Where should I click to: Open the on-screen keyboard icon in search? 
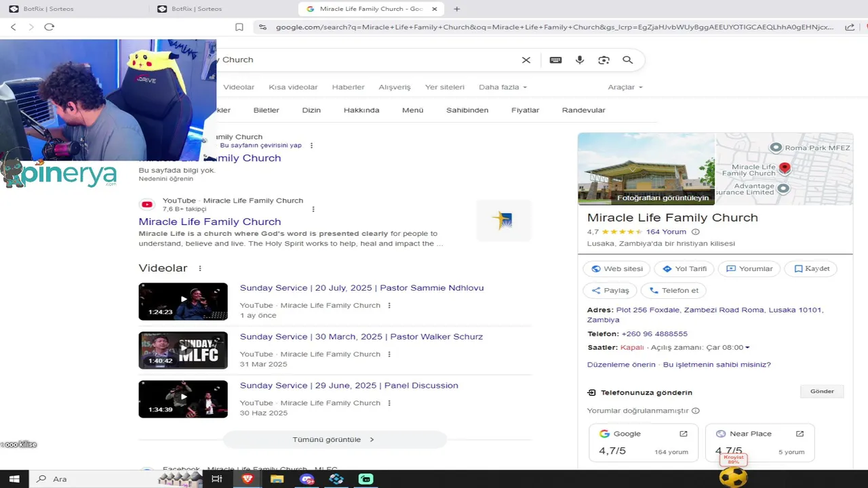click(x=555, y=60)
